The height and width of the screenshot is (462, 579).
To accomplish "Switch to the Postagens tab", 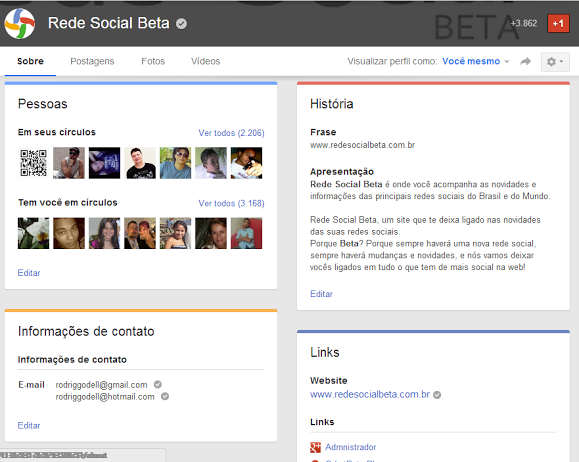I will 92,61.
